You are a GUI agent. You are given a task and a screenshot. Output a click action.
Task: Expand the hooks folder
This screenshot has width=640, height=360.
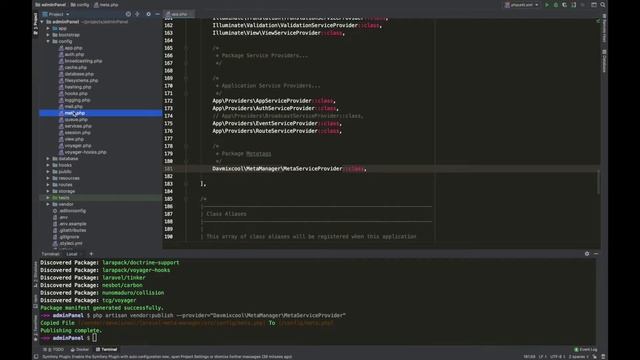[48, 165]
